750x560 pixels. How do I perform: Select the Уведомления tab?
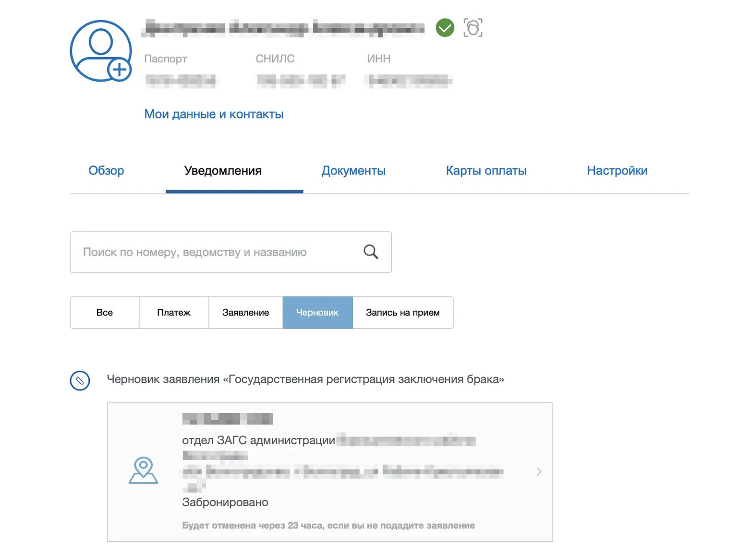coord(223,170)
